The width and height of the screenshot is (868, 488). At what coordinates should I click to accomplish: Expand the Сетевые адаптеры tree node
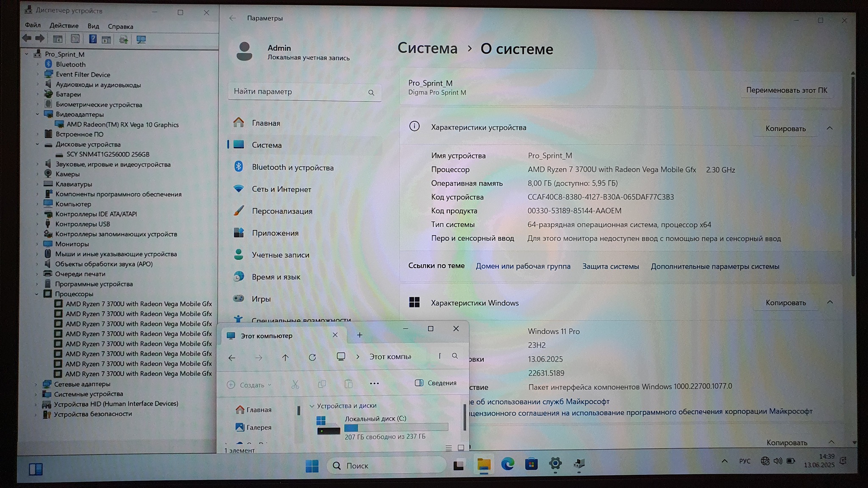36,384
